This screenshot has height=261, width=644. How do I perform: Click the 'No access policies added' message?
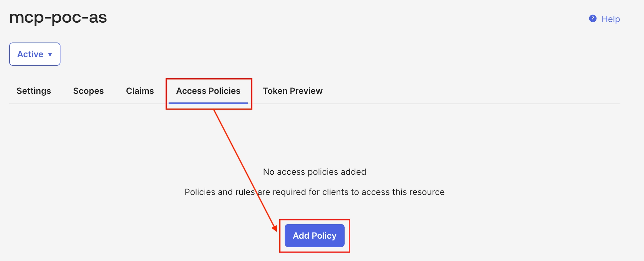(314, 172)
